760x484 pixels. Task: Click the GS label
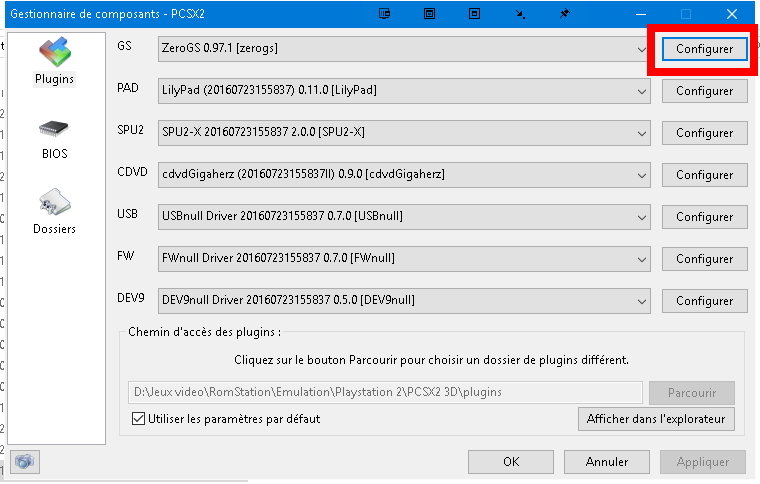coord(125,46)
